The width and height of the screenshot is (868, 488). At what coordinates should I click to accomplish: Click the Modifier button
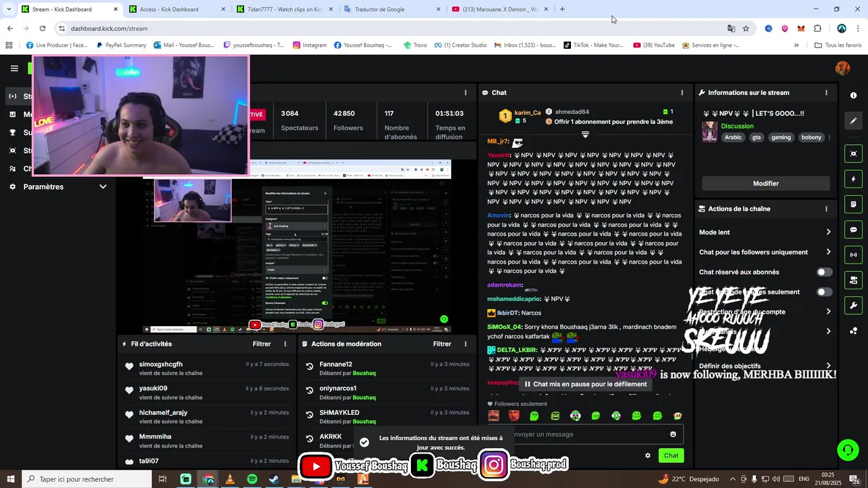coord(766,184)
